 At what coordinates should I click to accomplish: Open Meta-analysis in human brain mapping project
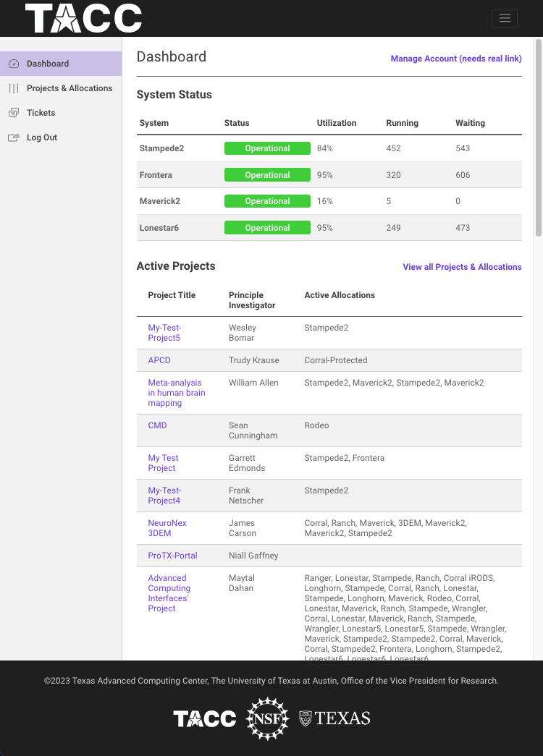[x=177, y=393]
